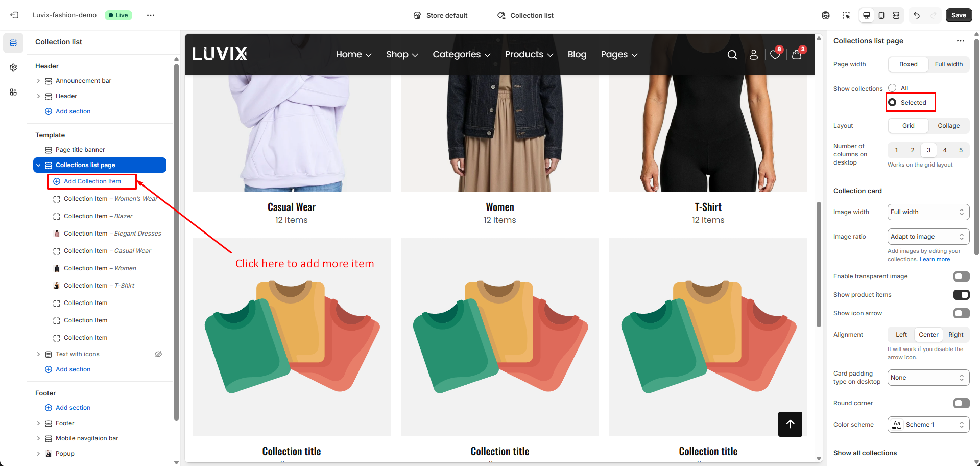
Task: Click the Save button
Action: (x=958, y=15)
